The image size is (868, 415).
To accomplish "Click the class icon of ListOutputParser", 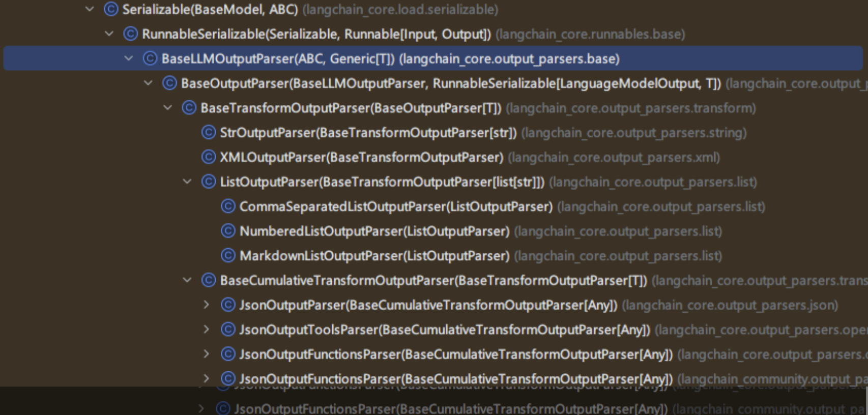I will tap(209, 182).
